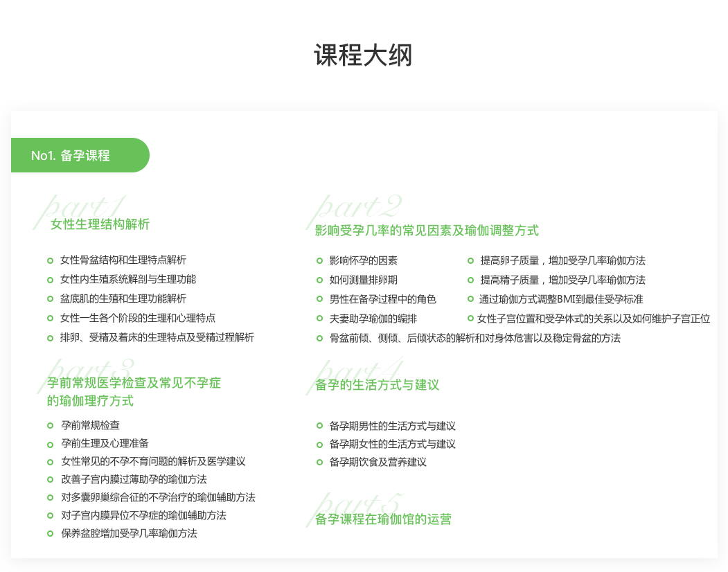Expand the part4 备孕的生活方式与建议 section

tap(376, 386)
